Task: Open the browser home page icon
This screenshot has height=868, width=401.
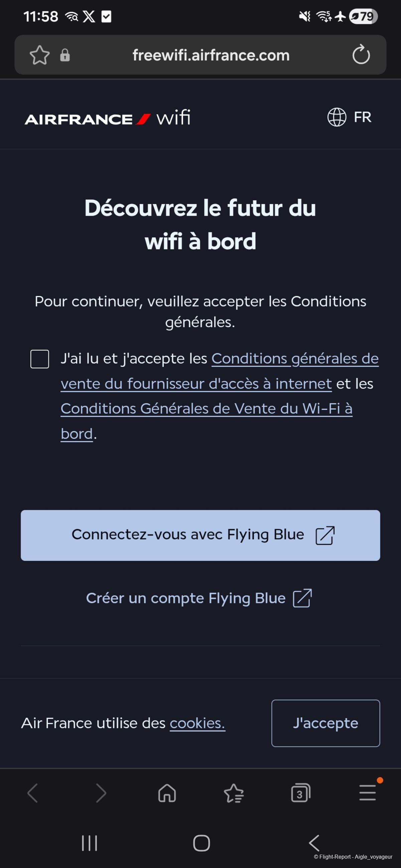Action: (x=167, y=793)
